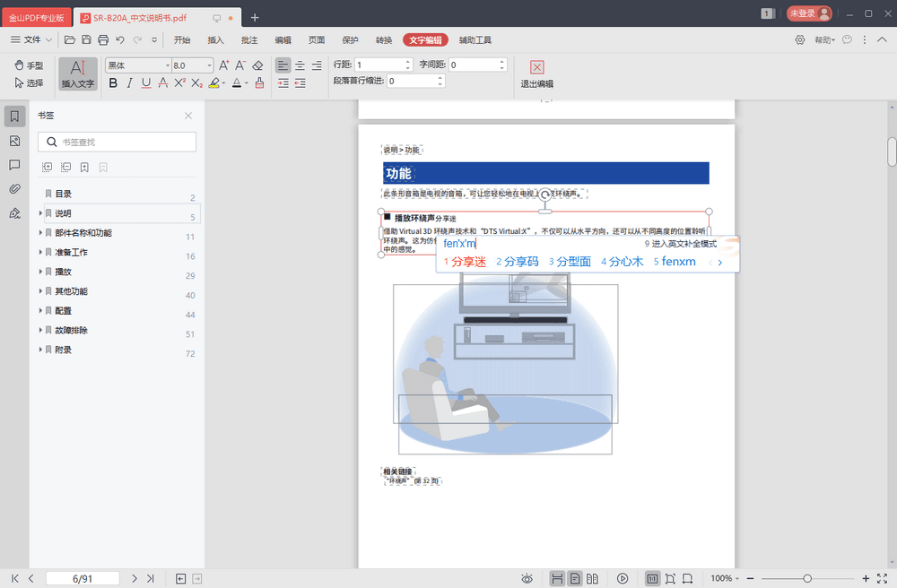Image resolution: width=897 pixels, height=588 pixels.
Task: Click the zoom slider handle
Action: 807,579
